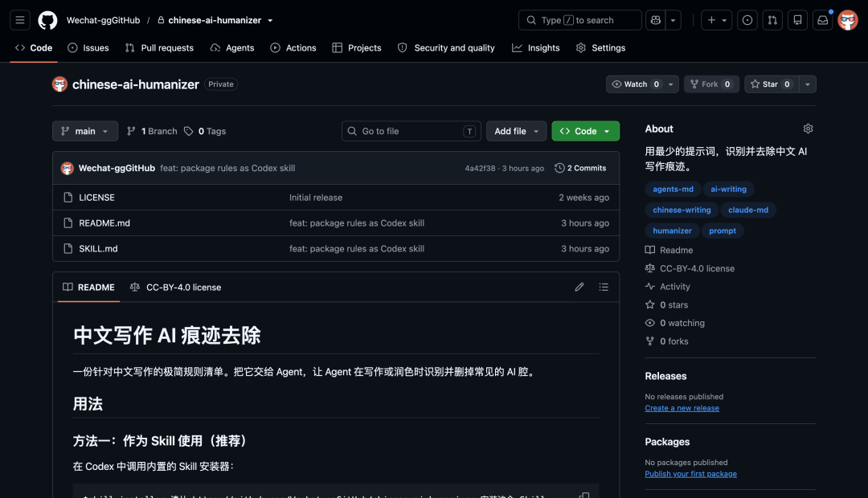The image size is (868, 498).
Task: Open the Activity link
Action: (x=668, y=287)
